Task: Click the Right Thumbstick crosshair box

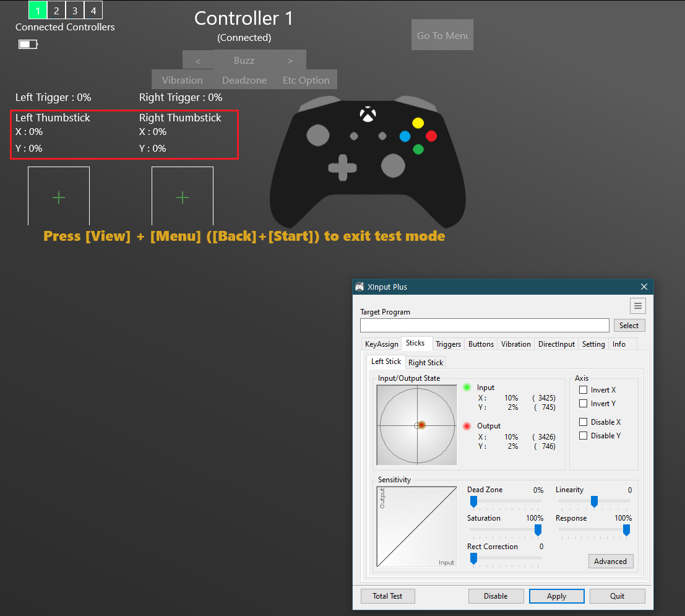Action: coord(182,196)
